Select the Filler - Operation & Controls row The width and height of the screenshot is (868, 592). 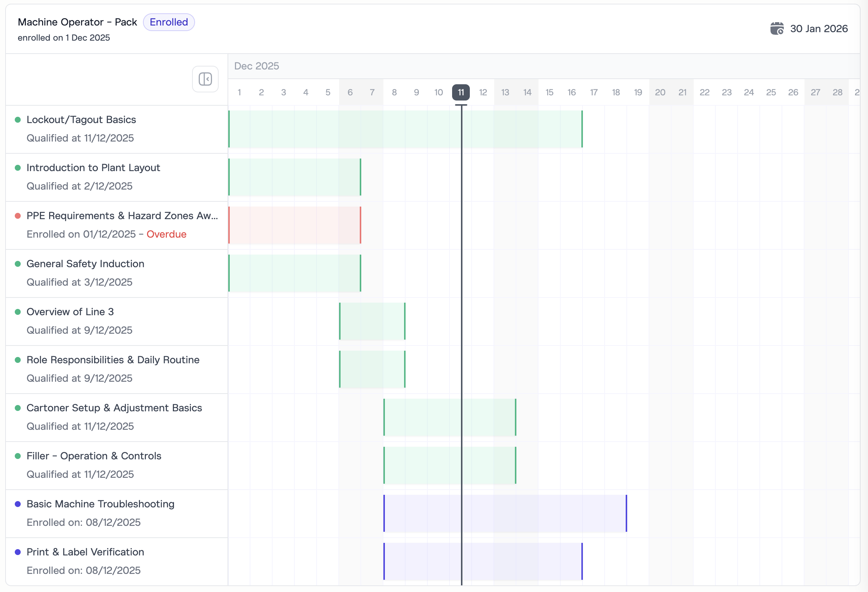tap(94, 456)
